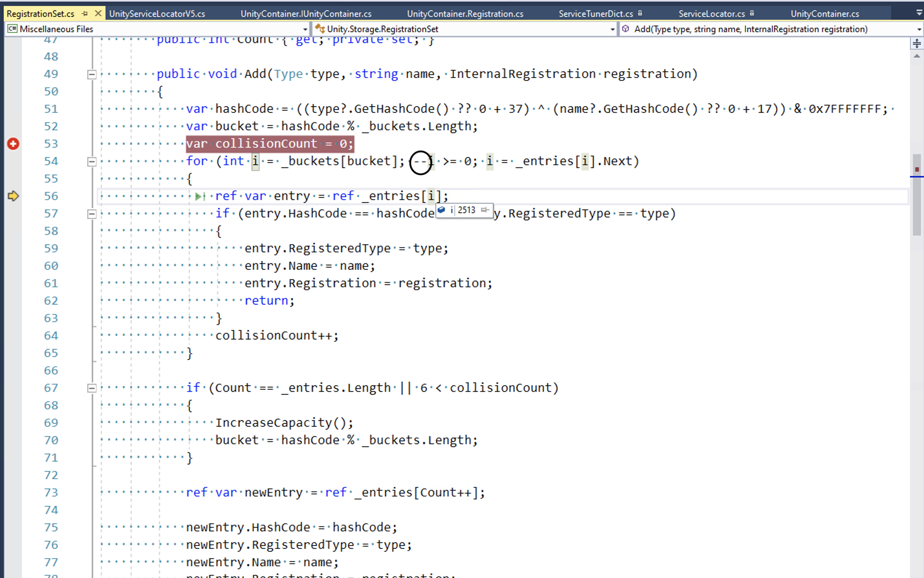Open the open-files dropdown at top right
This screenshot has height=578, width=924.
919,13
